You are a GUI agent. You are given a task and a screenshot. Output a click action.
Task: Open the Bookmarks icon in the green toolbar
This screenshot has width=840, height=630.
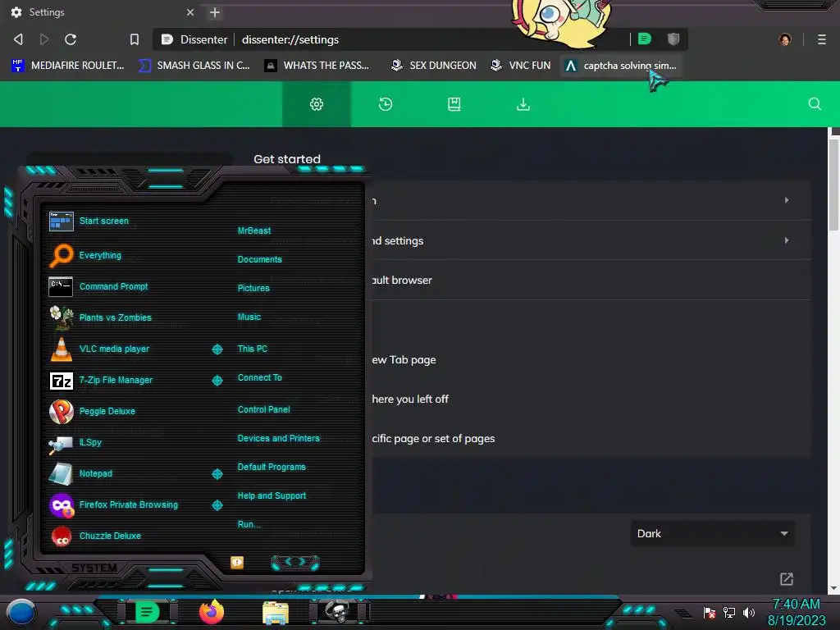pos(454,104)
